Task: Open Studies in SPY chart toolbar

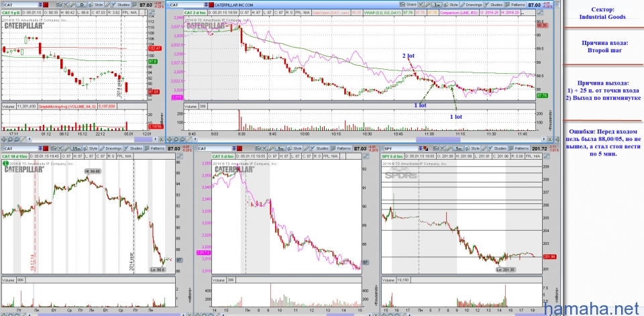Action: (497, 148)
